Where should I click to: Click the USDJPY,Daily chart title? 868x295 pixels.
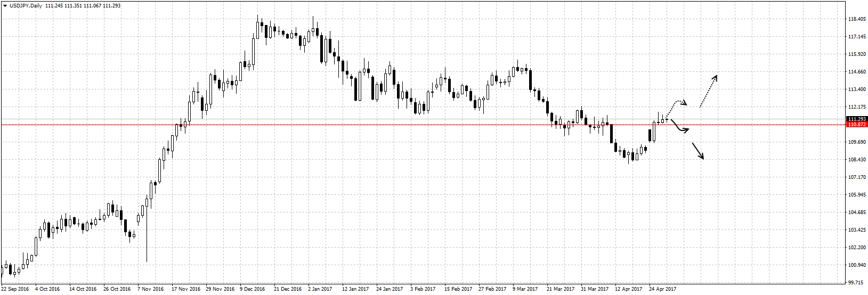[x=26, y=6]
